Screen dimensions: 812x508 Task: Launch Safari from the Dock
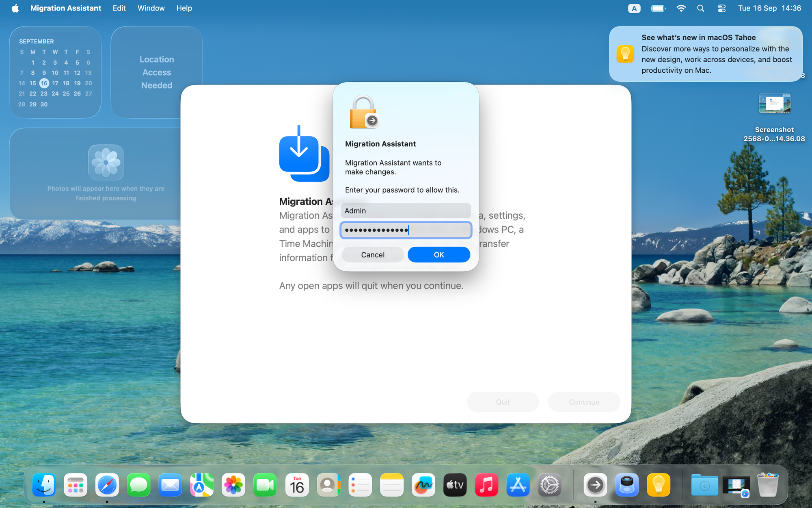pos(107,485)
